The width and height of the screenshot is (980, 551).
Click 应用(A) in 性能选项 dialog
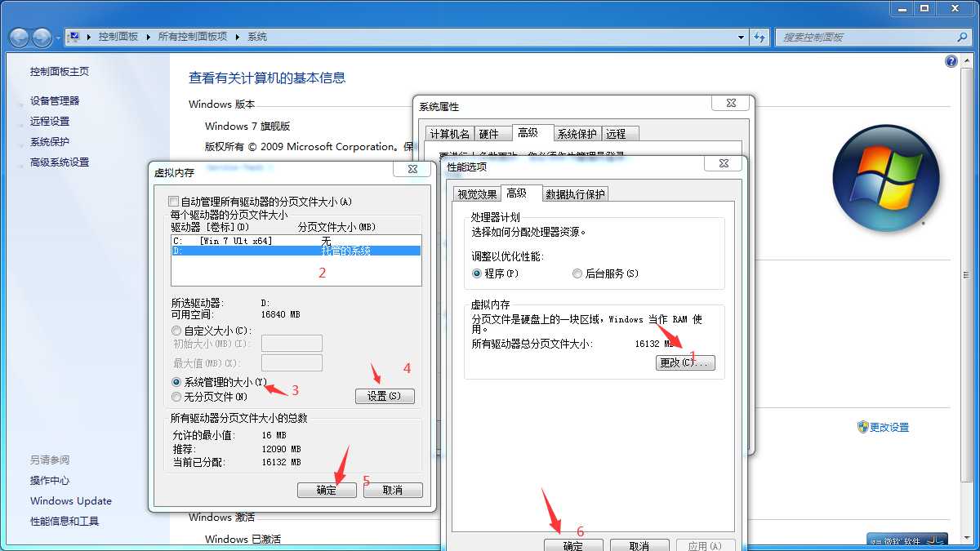tap(706, 546)
